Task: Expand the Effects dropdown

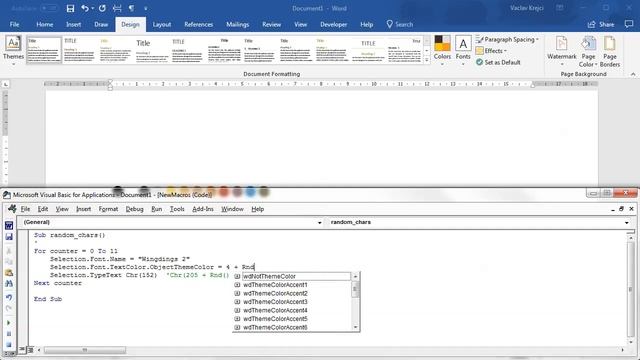Action: 491,51
